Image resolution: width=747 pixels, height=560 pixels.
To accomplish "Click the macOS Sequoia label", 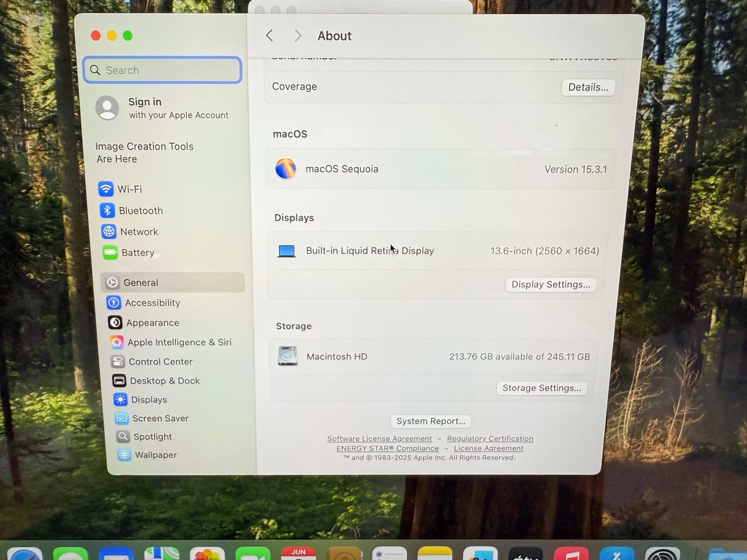I will tap(342, 169).
